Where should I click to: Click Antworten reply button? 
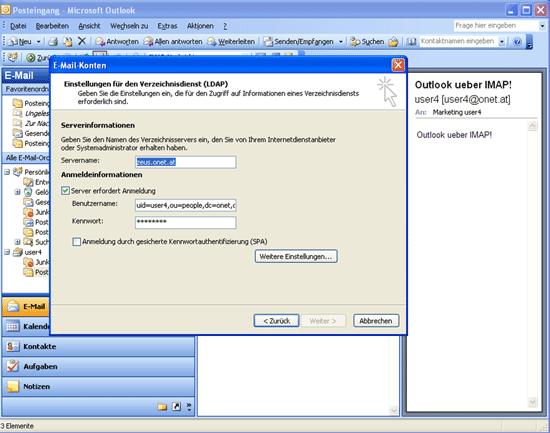tap(117, 41)
